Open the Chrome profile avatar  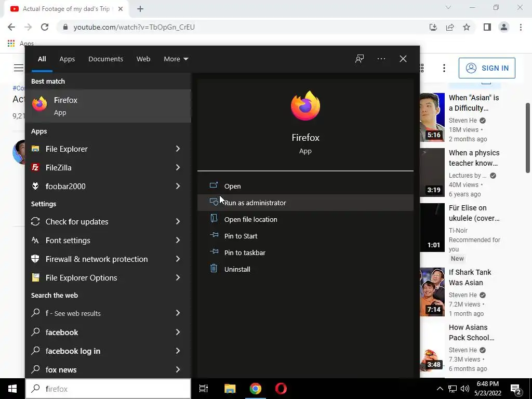click(504, 27)
